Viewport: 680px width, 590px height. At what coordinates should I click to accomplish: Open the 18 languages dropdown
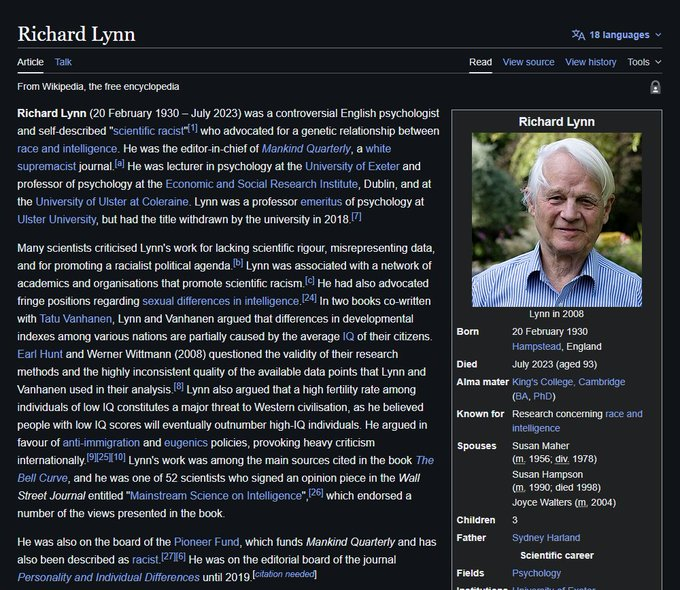617,35
